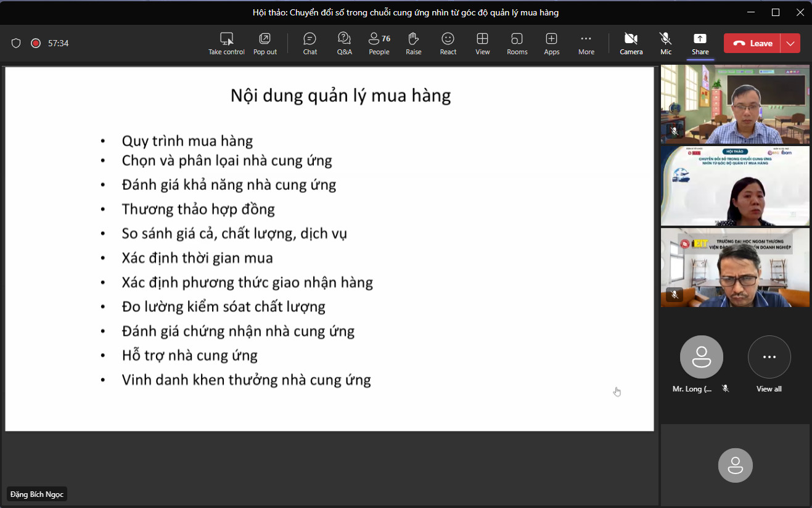Open the Q&A panel
The width and height of the screenshot is (812, 508).
[x=345, y=44]
